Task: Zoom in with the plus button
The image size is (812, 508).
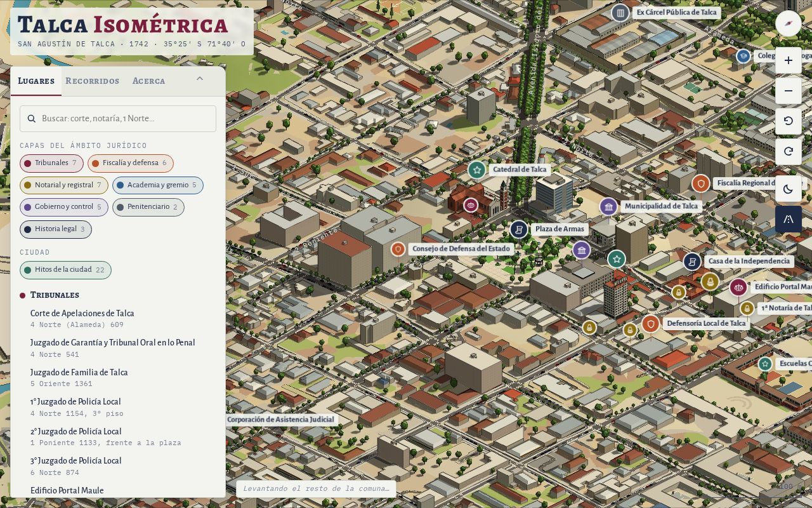Action: click(789, 60)
